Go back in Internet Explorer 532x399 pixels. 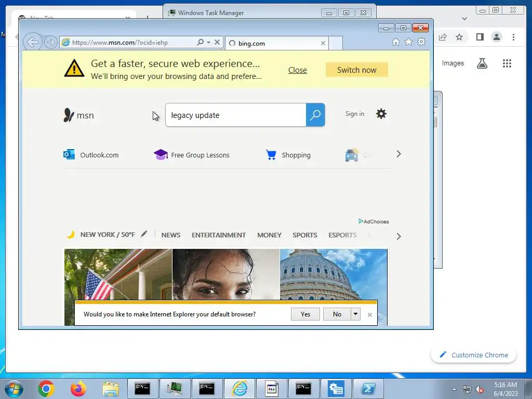pos(33,42)
